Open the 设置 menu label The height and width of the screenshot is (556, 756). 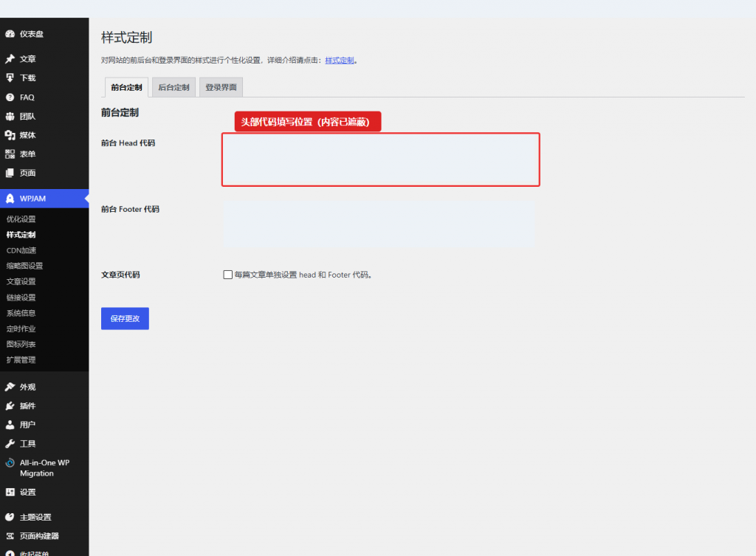(28, 492)
